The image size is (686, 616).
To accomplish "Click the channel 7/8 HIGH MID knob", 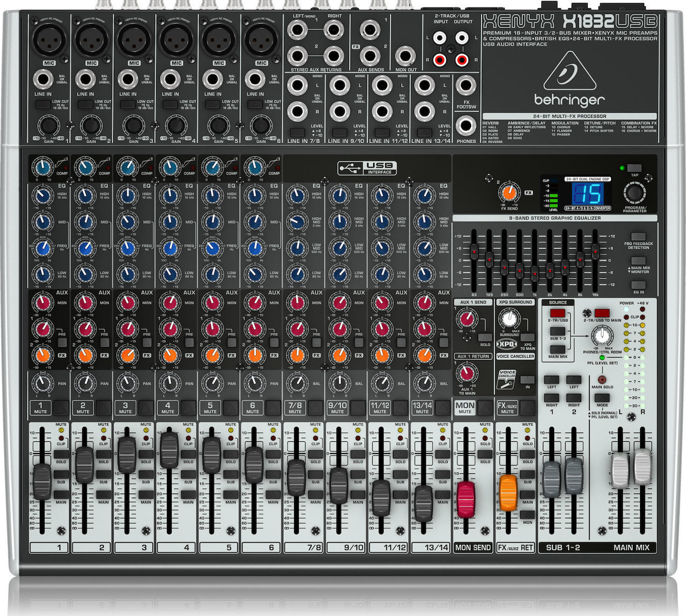I will pos(297,222).
